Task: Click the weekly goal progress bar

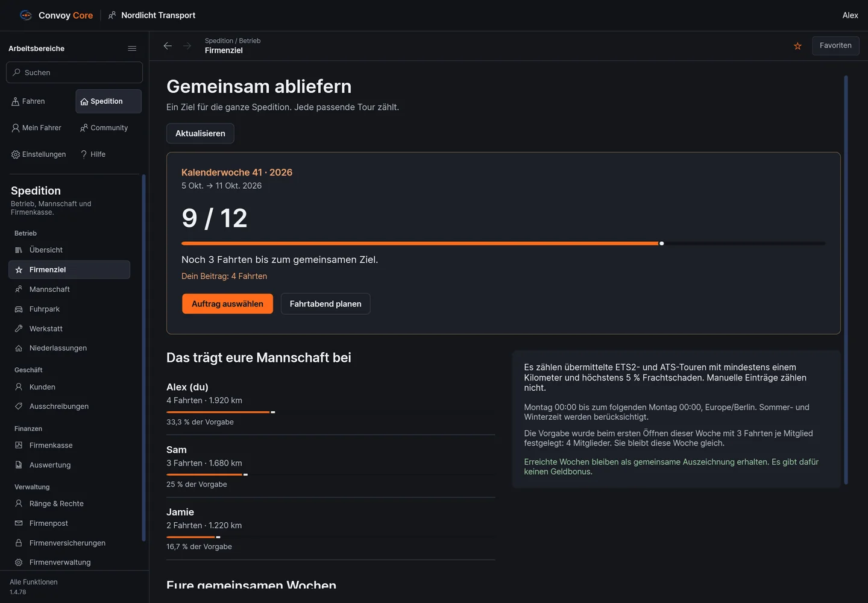Action: (503, 244)
